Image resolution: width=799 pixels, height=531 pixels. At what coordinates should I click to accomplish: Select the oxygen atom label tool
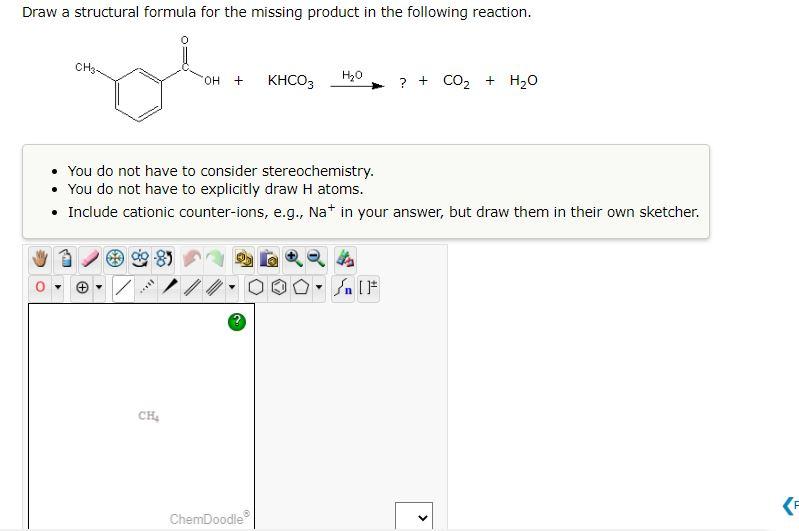[40, 287]
